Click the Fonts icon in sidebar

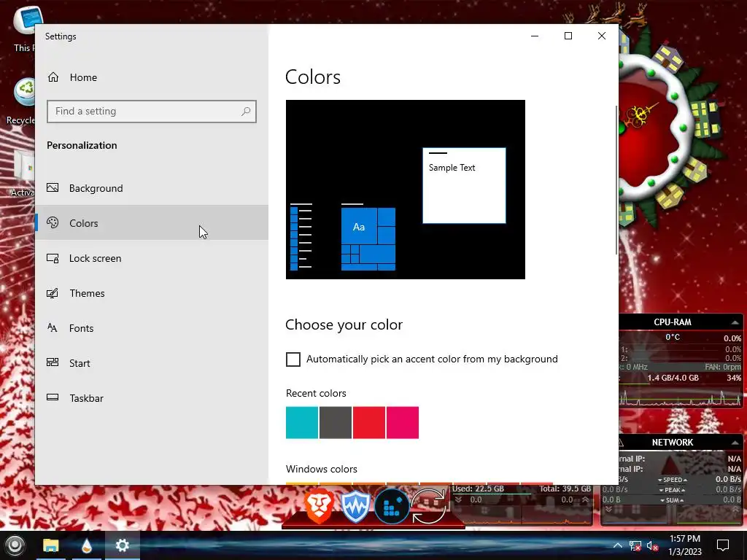tap(53, 327)
